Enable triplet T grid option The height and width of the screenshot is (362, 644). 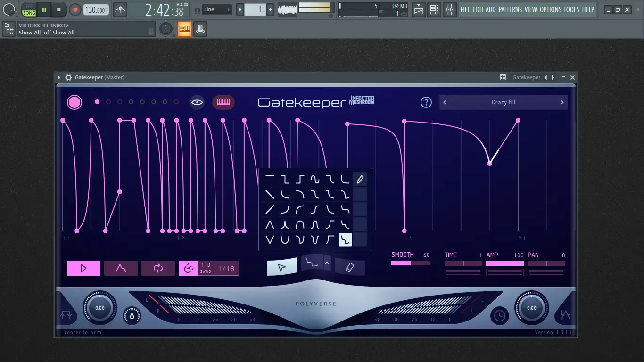tap(203, 265)
